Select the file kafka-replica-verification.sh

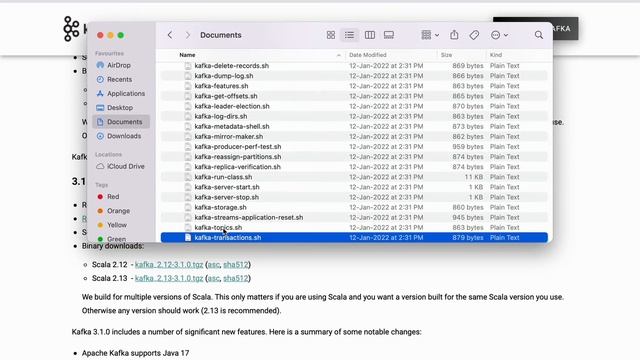[x=238, y=167]
